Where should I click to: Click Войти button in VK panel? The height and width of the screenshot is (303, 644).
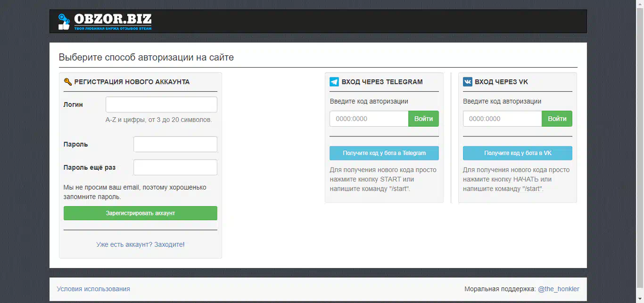[x=557, y=119]
